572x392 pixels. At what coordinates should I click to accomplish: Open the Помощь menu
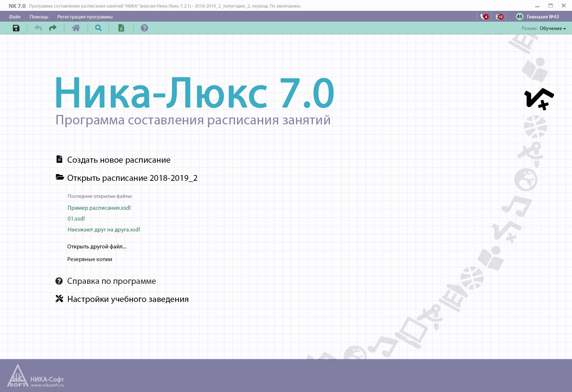[39, 17]
